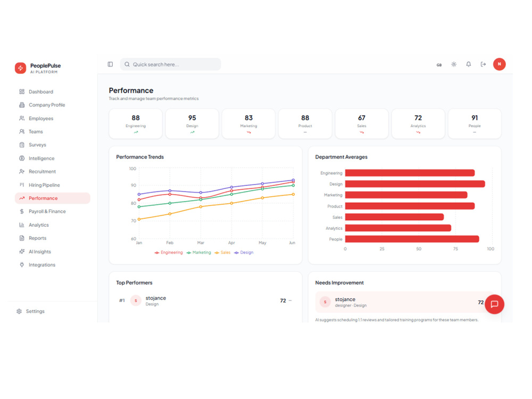Navigate to Teams
Screen dimensions: 532x399
[53, 131]
